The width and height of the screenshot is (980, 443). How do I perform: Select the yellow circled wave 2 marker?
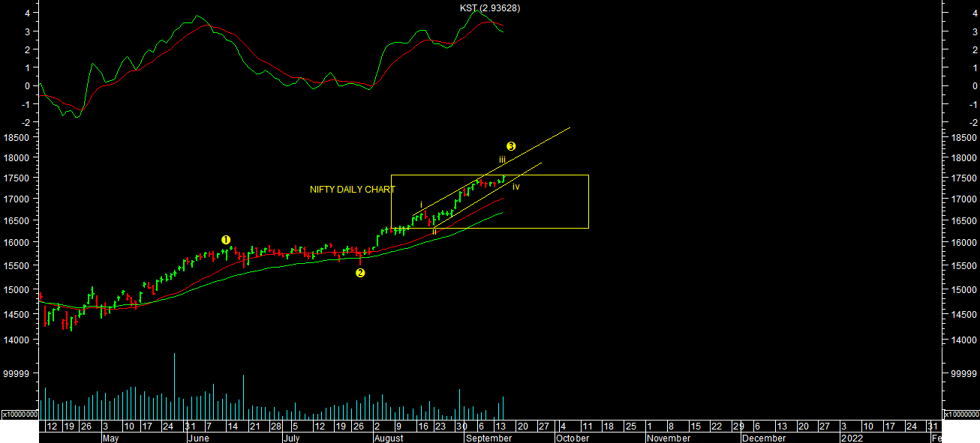point(360,273)
